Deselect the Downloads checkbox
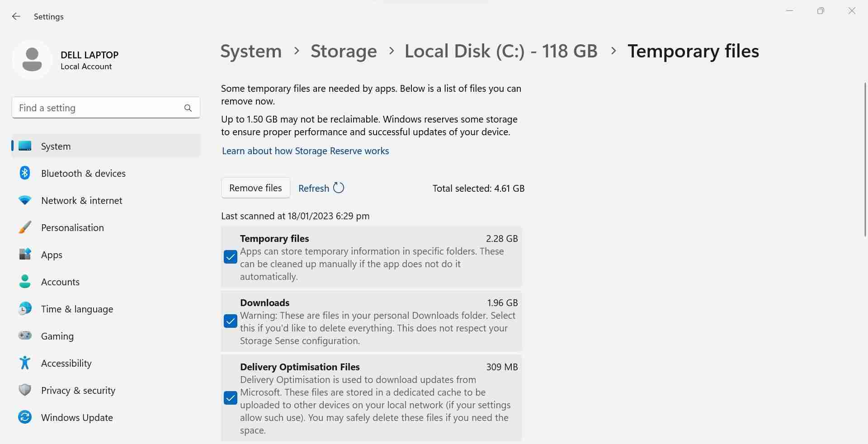This screenshot has width=868, height=444. (x=230, y=321)
